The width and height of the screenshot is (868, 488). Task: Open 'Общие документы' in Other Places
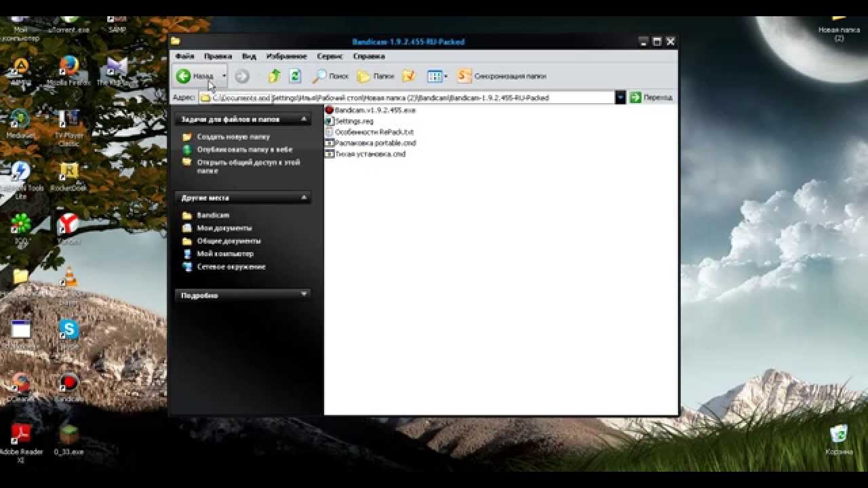pyautogui.click(x=229, y=241)
